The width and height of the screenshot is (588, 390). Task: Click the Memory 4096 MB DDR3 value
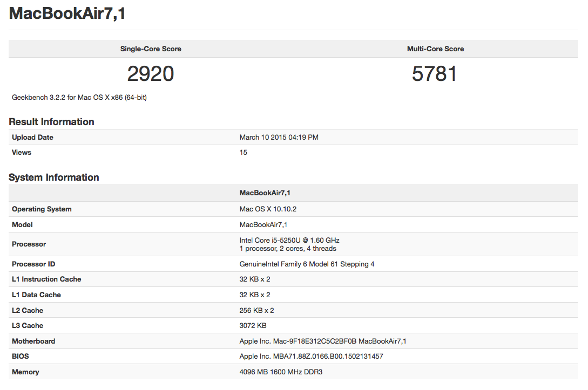coord(281,372)
